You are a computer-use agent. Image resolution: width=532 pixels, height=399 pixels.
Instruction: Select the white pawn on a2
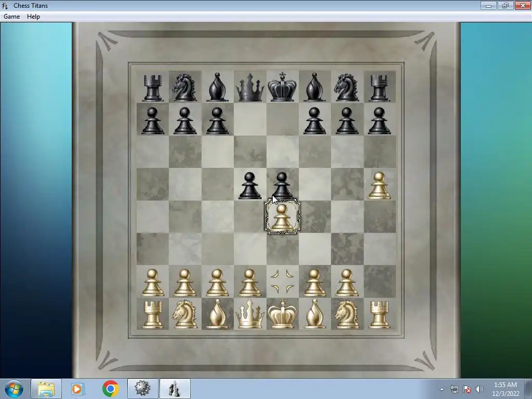pyautogui.click(x=152, y=283)
